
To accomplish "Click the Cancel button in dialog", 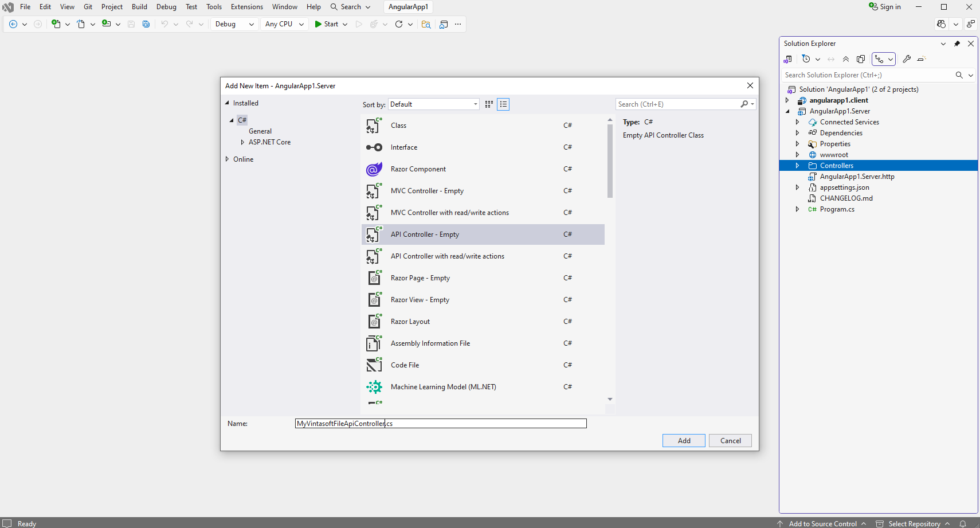I will coord(730,441).
